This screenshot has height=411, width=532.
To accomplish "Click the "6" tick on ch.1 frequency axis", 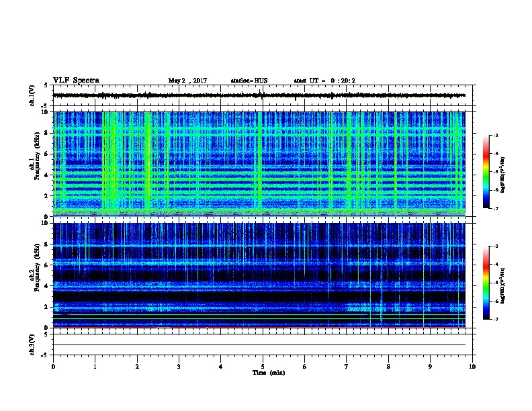I will (47, 154).
